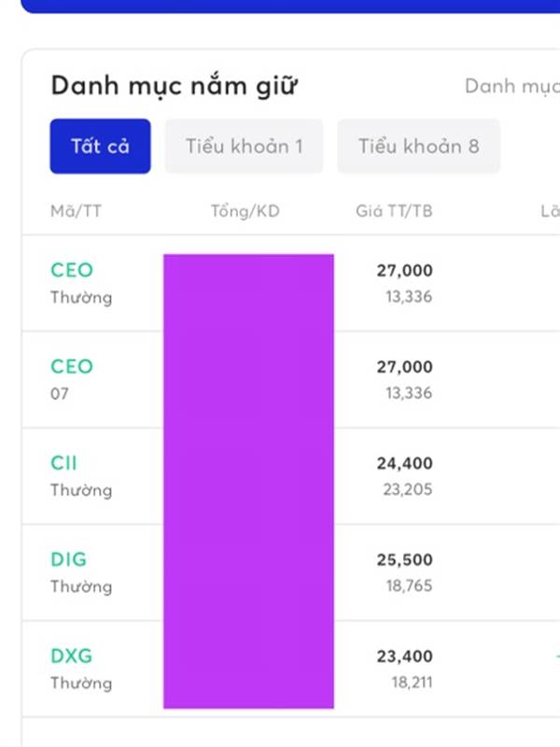This screenshot has width=560, height=747.
Task: Click CII average price 23,205
Action: pos(409,489)
